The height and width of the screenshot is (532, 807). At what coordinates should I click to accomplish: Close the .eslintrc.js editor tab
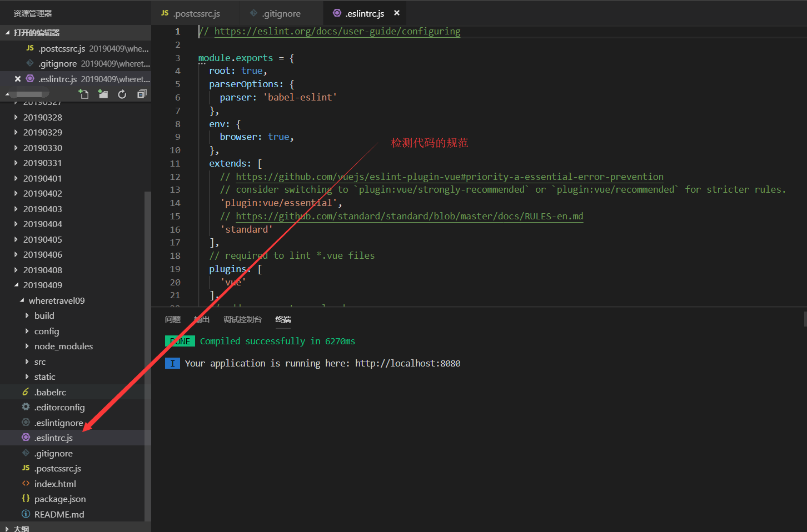[397, 13]
